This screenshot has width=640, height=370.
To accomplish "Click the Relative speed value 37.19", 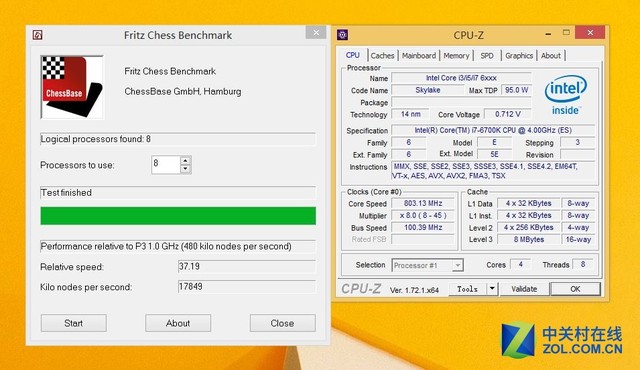I will 247,266.
